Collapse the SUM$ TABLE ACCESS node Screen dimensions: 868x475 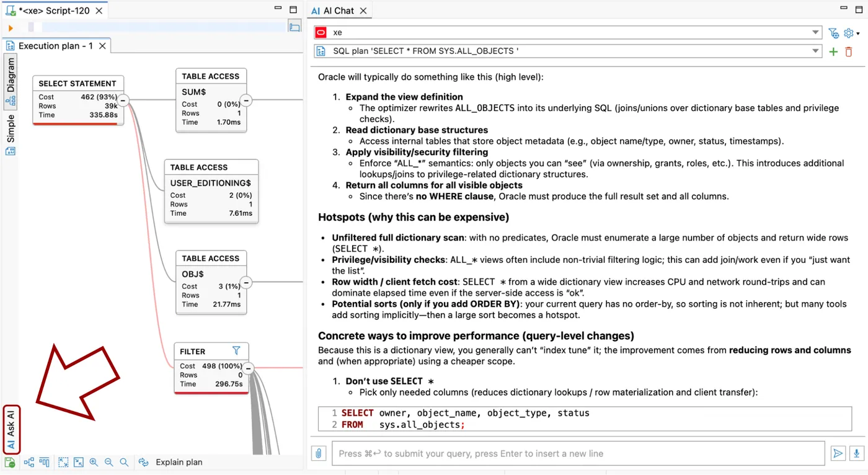[x=246, y=100]
